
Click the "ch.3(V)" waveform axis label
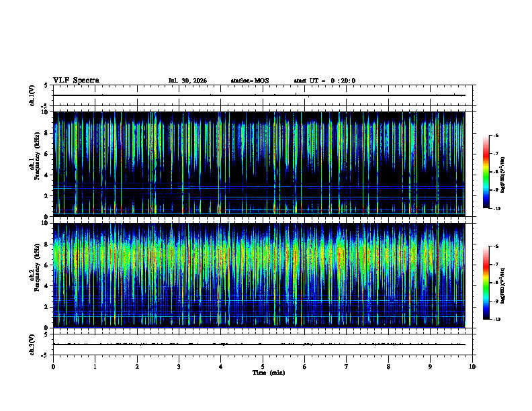pyautogui.click(x=32, y=345)
